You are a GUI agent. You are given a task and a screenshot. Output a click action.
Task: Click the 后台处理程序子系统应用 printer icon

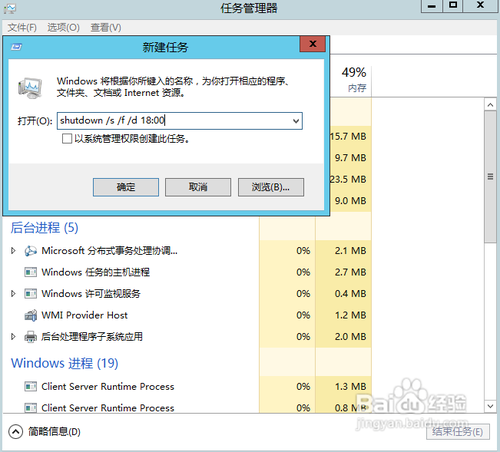30,337
